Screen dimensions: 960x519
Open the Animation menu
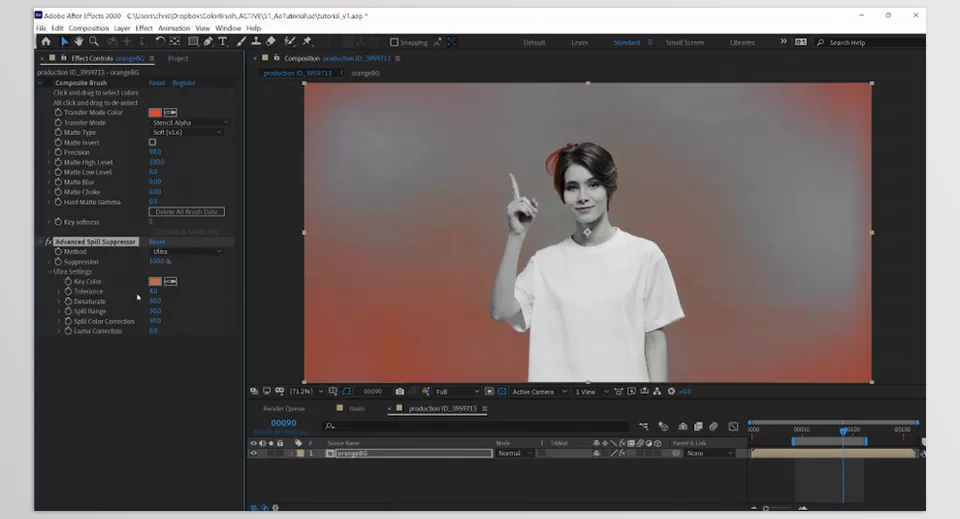pos(174,28)
